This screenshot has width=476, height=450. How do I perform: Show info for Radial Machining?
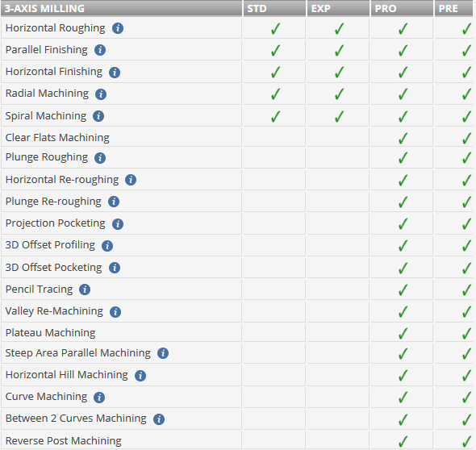pos(101,94)
